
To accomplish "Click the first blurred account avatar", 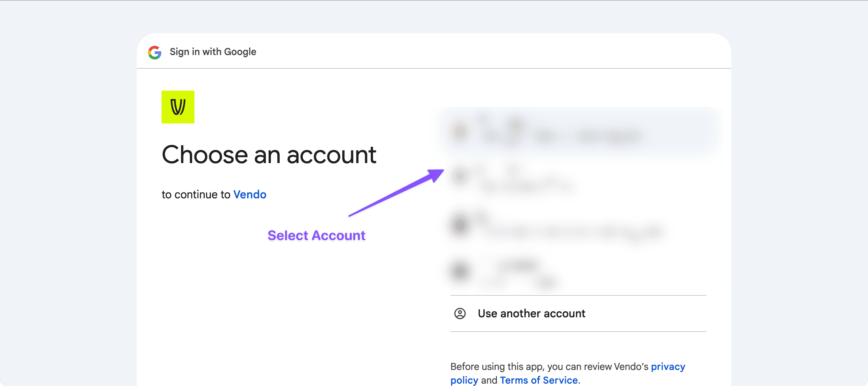I will pyautogui.click(x=460, y=132).
